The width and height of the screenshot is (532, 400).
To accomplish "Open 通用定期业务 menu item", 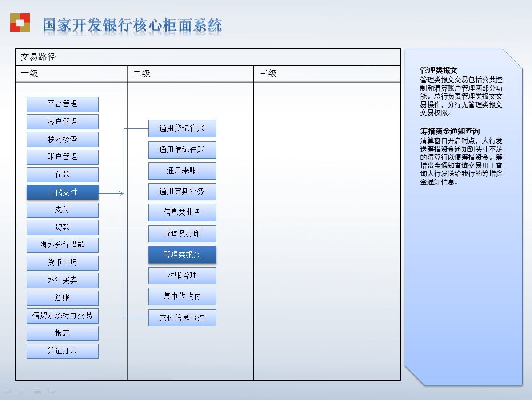I will (182, 192).
